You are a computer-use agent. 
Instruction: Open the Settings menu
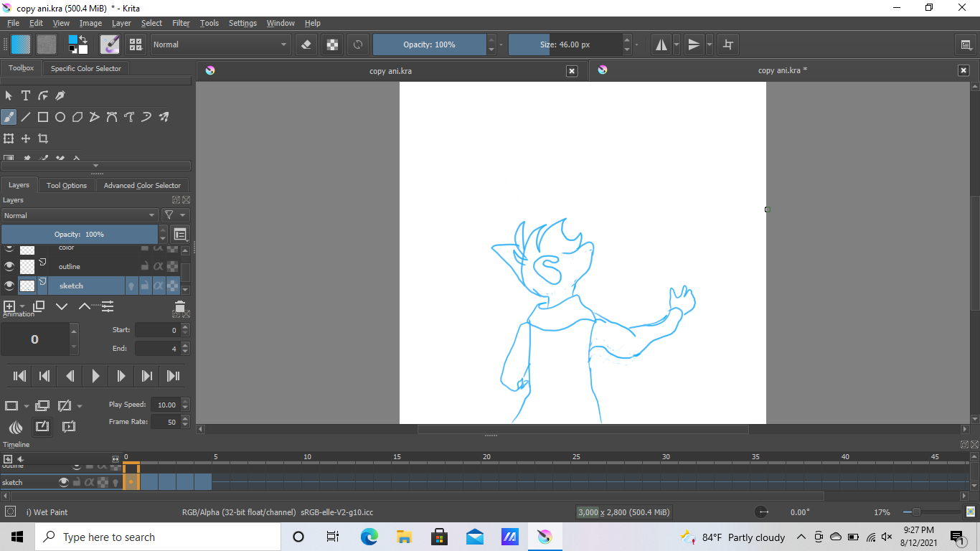242,23
